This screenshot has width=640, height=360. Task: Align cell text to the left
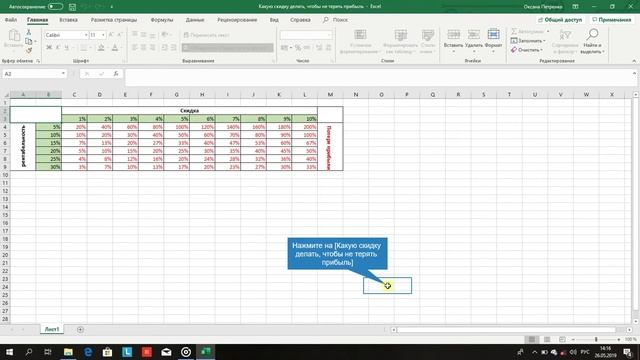click(135, 48)
